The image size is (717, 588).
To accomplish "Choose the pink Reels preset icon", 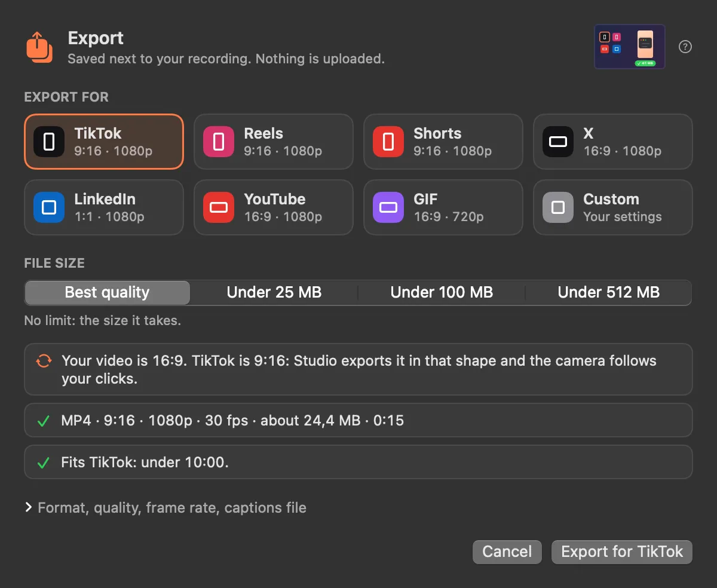I will click(219, 142).
